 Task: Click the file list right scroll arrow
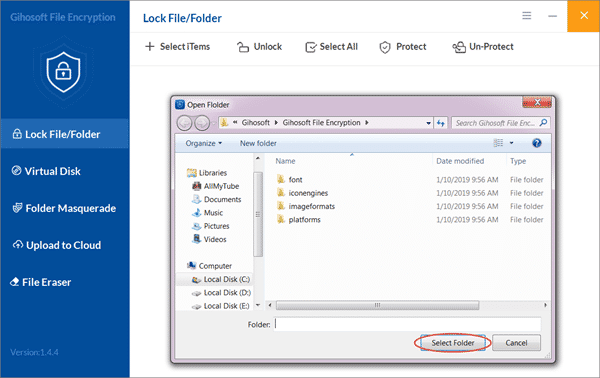545,305
